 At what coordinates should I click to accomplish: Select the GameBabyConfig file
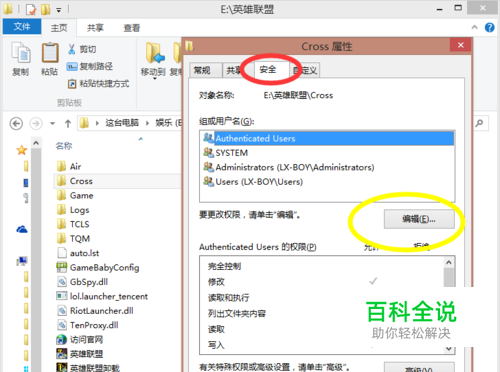(x=98, y=268)
